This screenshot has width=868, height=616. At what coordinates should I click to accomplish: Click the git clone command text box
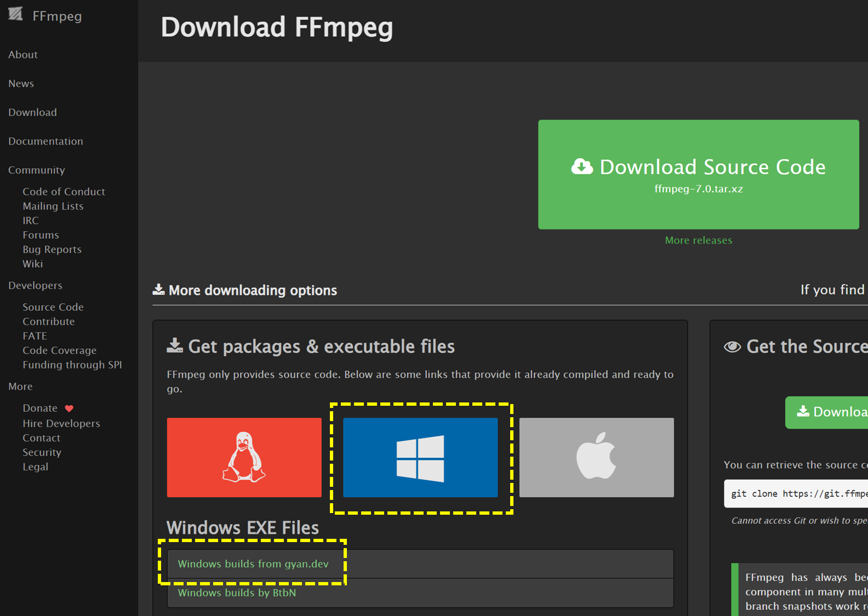click(797, 494)
